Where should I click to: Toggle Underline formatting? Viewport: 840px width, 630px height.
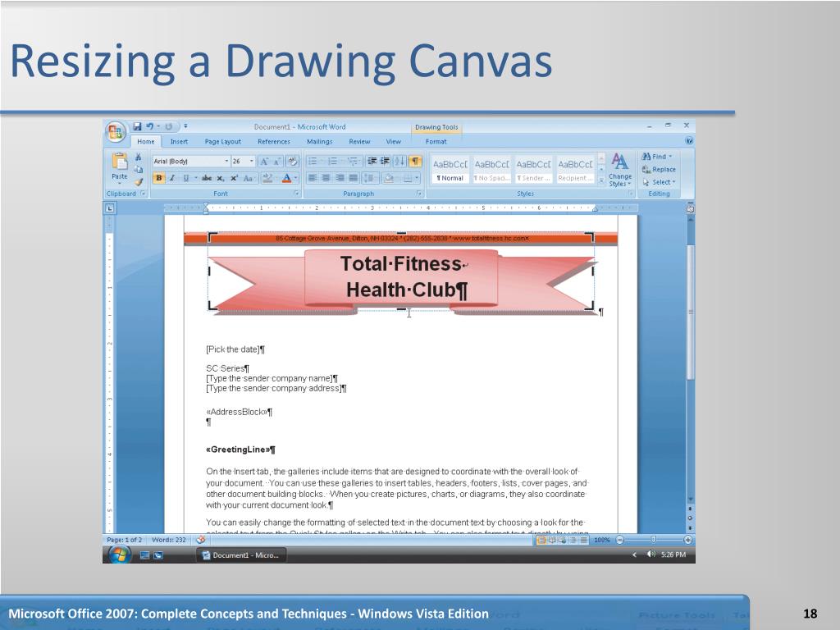coord(186,178)
